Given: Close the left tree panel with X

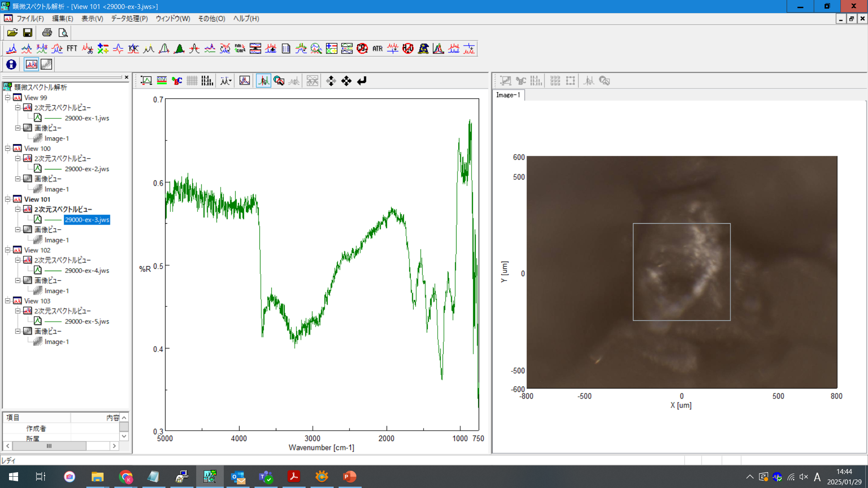Looking at the screenshot, I should [x=127, y=77].
